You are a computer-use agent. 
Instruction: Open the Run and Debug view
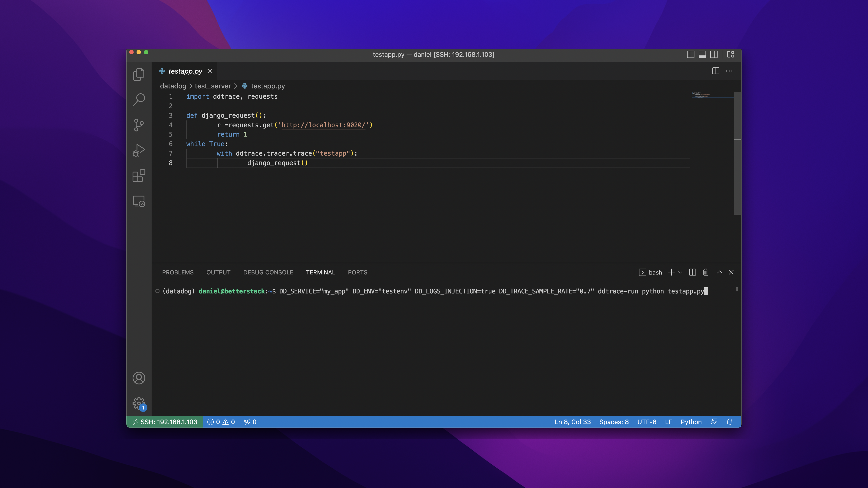pyautogui.click(x=139, y=150)
